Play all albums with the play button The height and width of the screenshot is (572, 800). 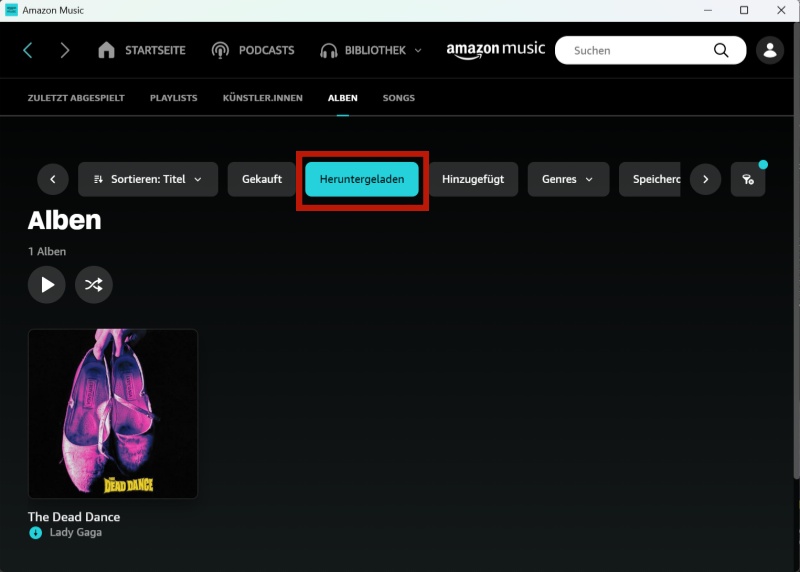coord(46,284)
